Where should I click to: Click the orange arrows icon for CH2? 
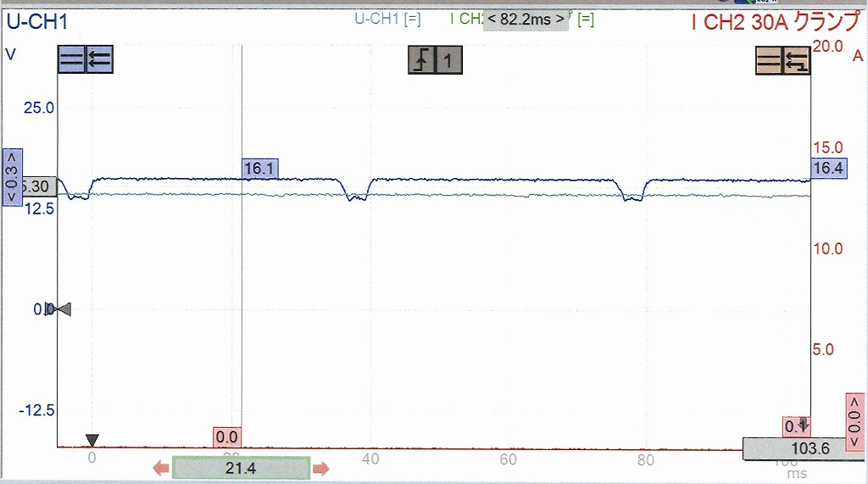tap(796, 60)
